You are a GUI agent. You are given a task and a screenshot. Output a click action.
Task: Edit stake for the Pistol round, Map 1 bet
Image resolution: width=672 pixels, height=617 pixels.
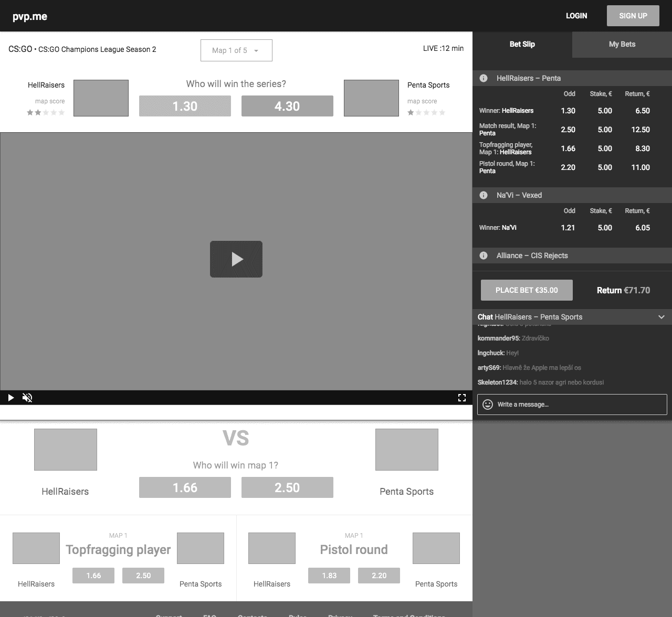[x=605, y=167]
